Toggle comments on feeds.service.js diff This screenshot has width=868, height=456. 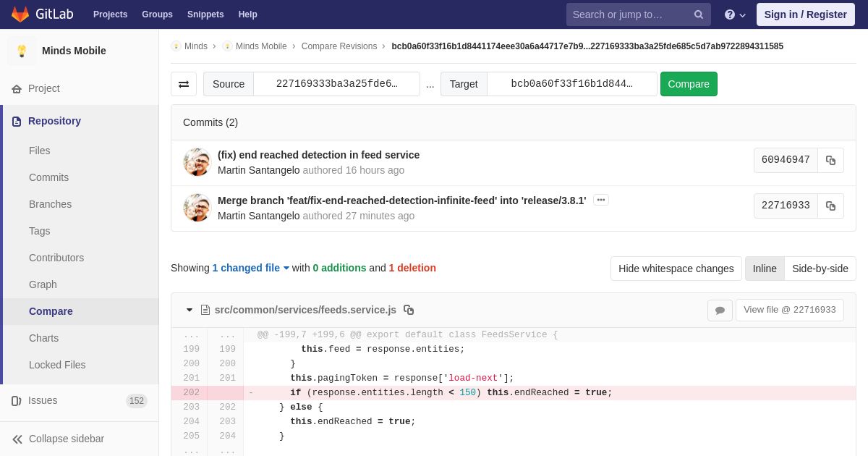point(720,311)
